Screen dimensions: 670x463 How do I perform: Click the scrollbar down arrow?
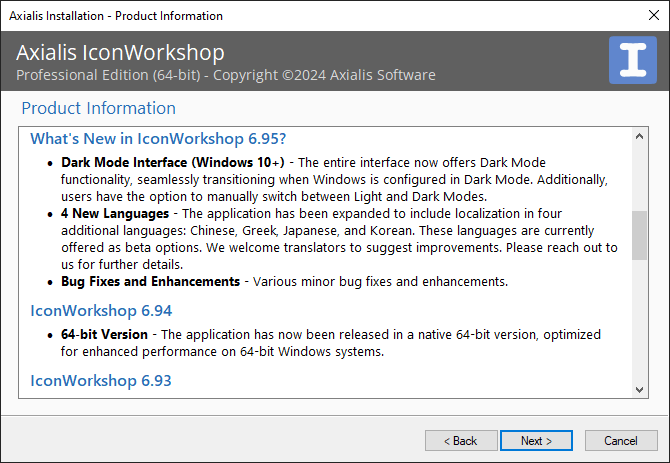tap(639, 389)
